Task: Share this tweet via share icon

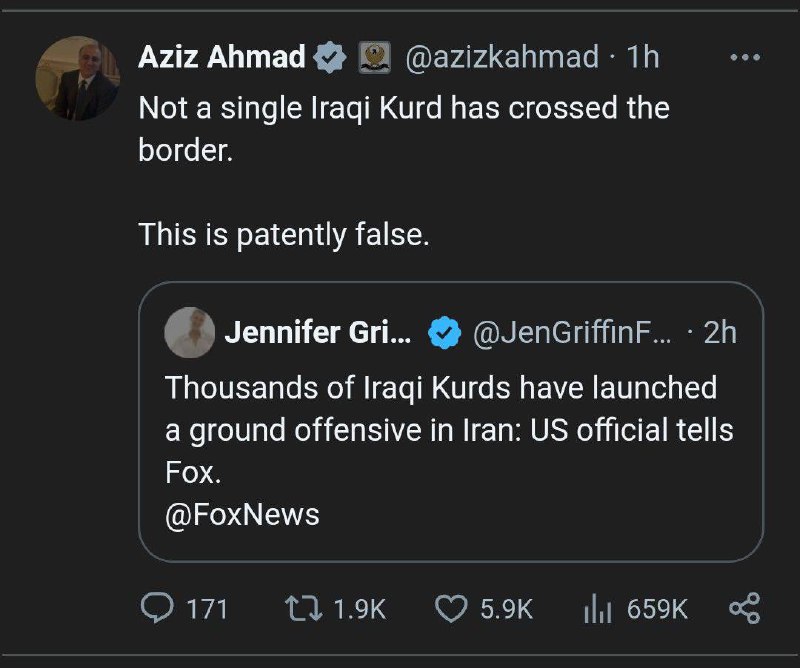Action: [x=745, y=609]
